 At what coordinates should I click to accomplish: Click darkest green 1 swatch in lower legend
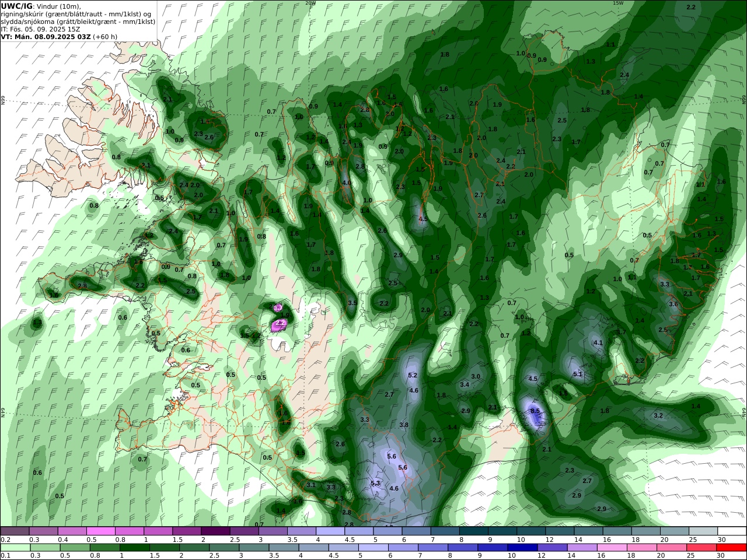(x=135, y=548)
